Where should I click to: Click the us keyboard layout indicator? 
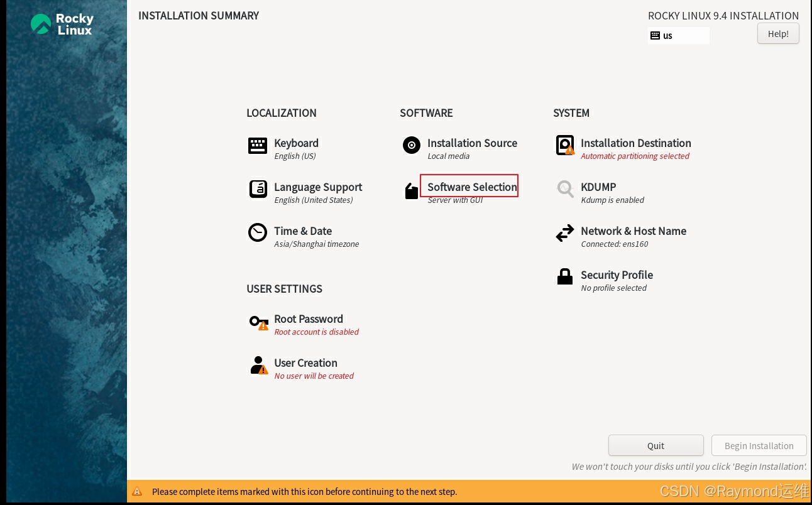[679, 36]
